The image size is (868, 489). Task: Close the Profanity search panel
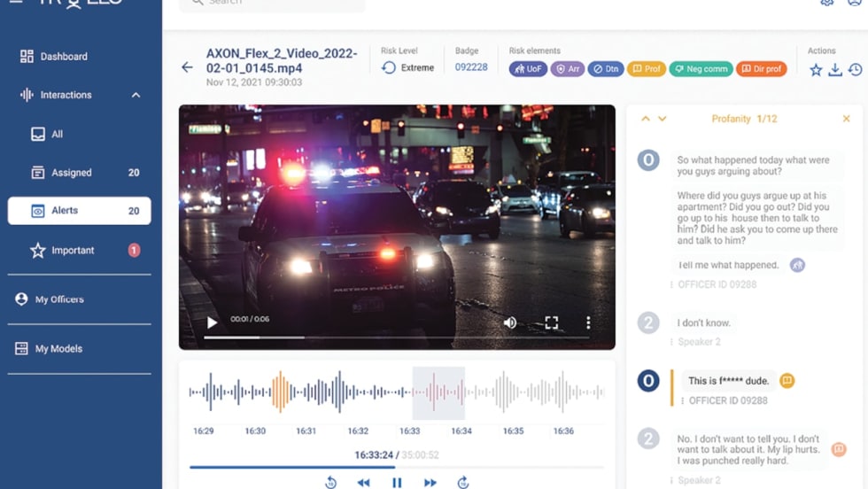(x=846, y=119)
